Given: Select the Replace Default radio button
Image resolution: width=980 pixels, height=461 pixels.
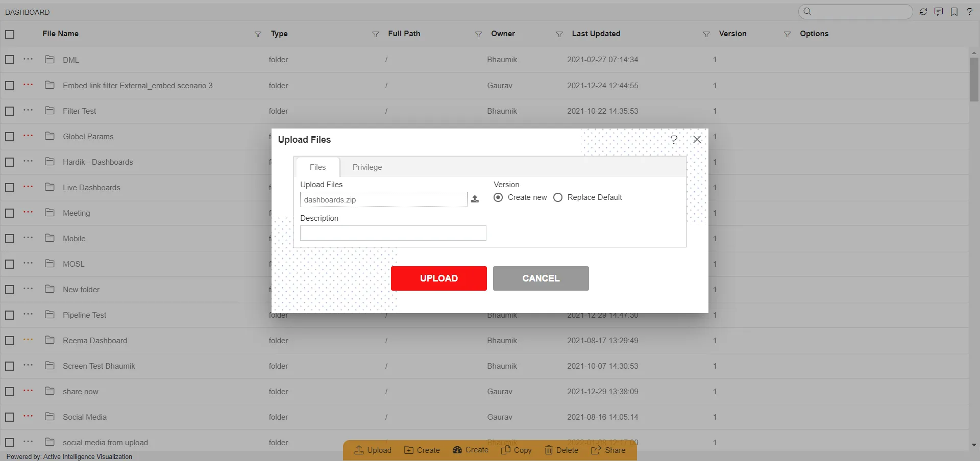Looking at the screenshot, I should coord(558,197).
